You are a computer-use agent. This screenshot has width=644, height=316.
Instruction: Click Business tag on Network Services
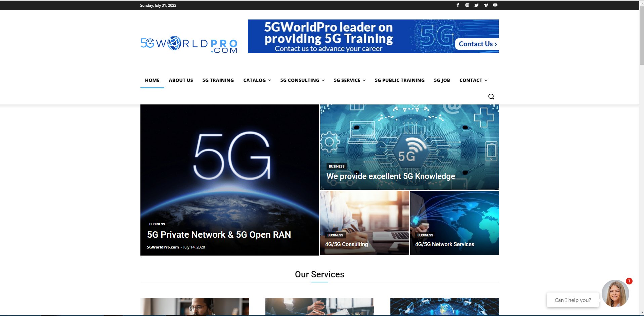tap(425, 235)
